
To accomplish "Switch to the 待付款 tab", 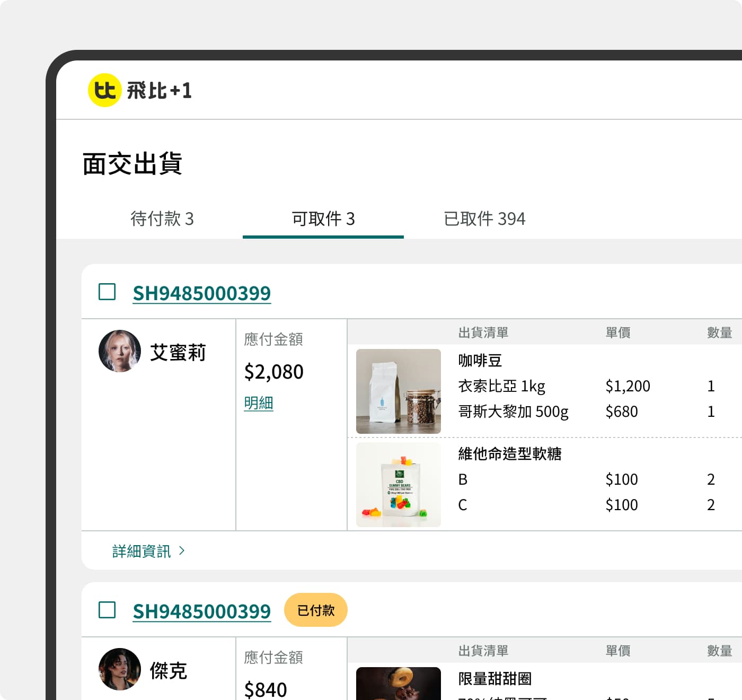I will click(x=162, y=219).
